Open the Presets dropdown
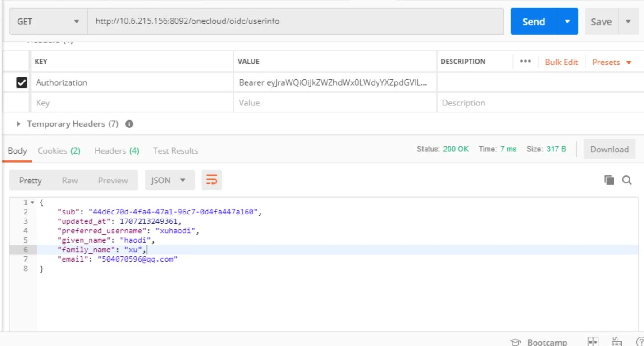644x346 pixels. (612, 62)
